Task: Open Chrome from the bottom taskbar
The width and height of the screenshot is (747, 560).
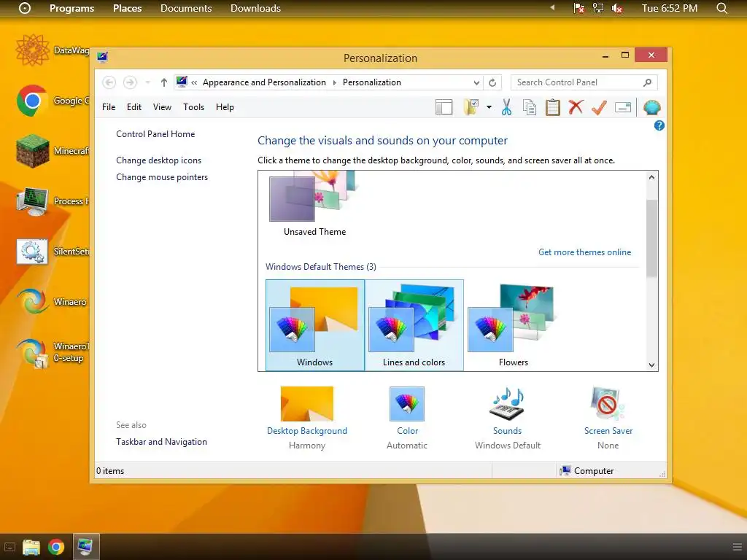Action: tap(56, 547)
